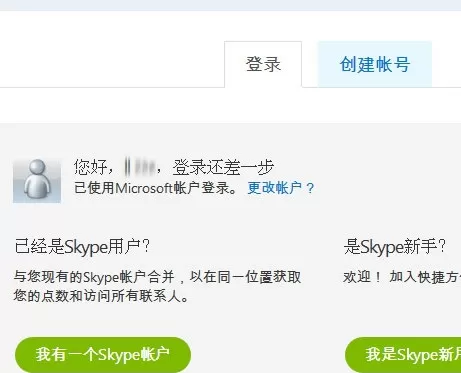Click the blurred account name after 您好

(140, 167)
